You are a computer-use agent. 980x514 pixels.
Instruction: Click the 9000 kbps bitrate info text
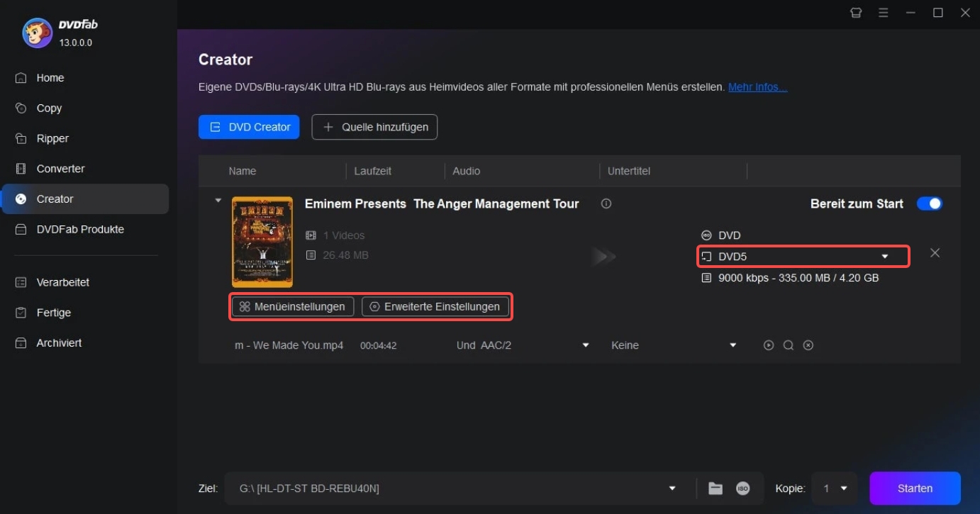[798, 278]
